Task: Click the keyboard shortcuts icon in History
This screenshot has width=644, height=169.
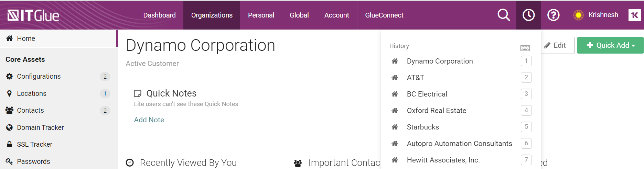Action: [525, 48]
